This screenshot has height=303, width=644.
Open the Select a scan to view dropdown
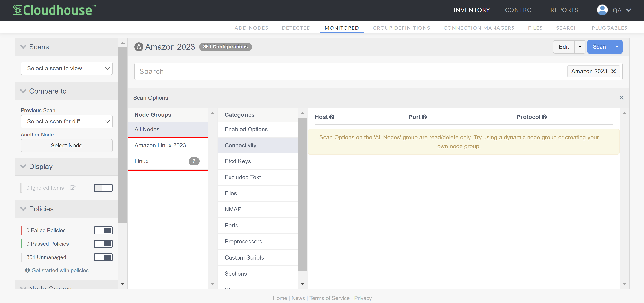(x=67, y=68)
